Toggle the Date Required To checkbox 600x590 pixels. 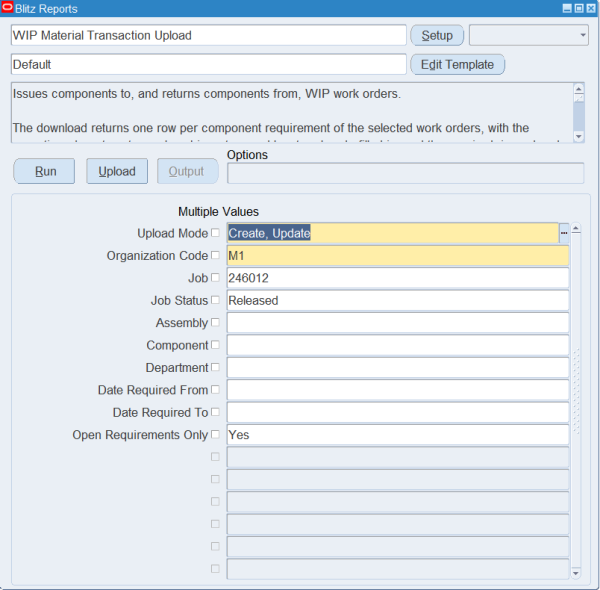coord(215,412)
